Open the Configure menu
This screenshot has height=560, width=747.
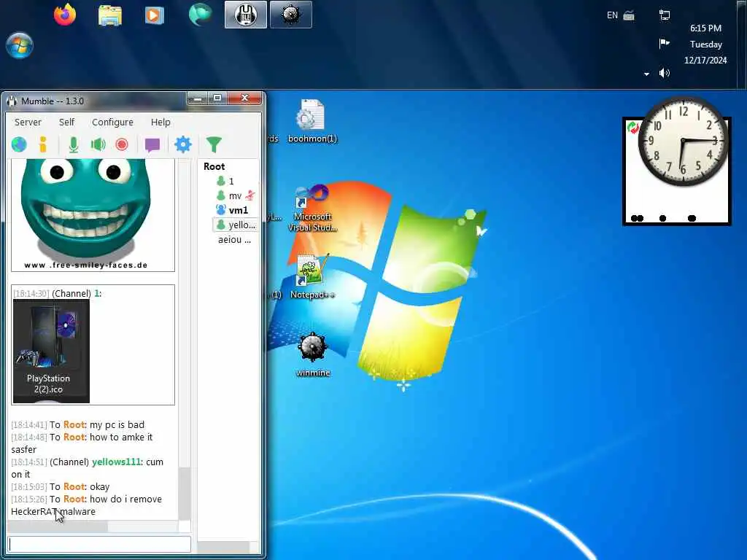coord(112,122)
